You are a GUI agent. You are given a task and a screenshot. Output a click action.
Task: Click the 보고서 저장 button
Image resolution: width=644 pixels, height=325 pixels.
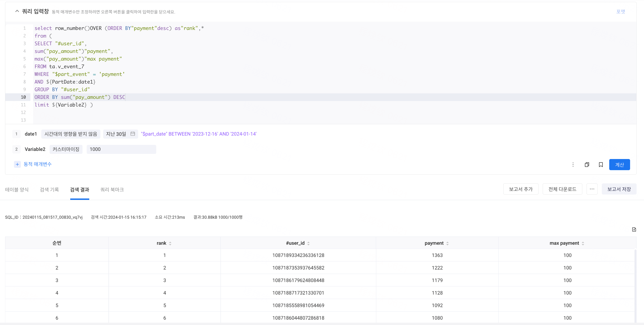click(619, 189)
